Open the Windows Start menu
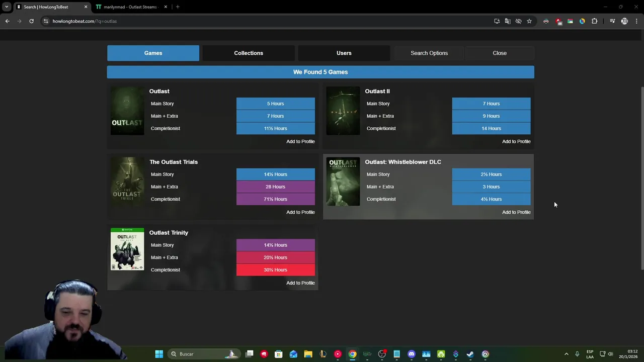644x362 pixels. 159,354
